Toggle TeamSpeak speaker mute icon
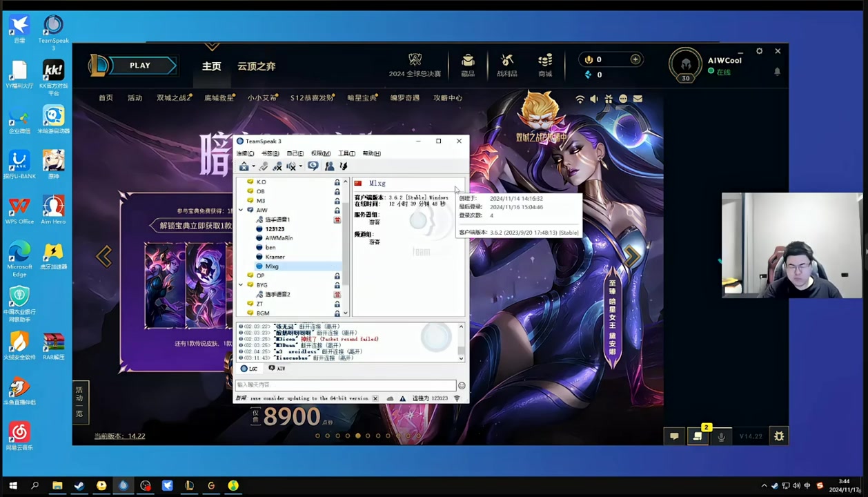Image resolution: width=868 pixels, height=497 pixels. (x=291, y=166)
